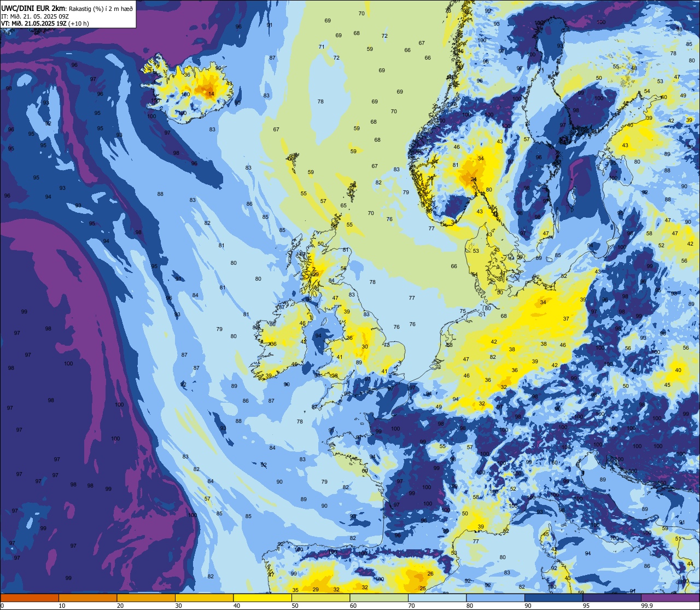
Task: Select the orange 10–20 legend color band
Action: (x=87, y=597)
